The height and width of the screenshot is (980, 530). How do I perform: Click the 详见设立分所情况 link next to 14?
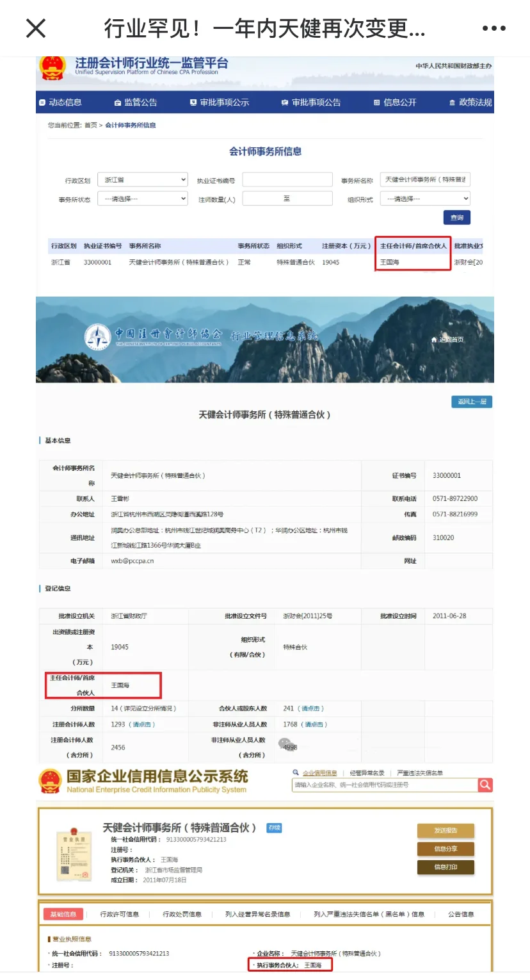point(147,709)
